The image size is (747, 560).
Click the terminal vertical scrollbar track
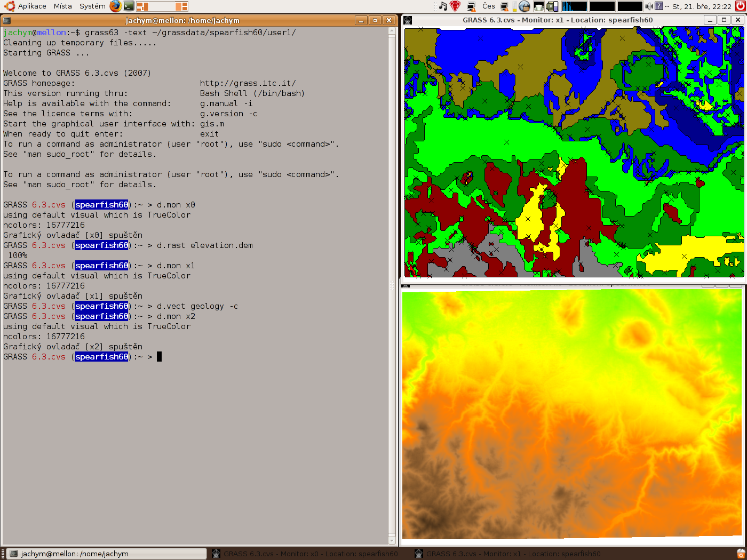(x=392, y=286)
